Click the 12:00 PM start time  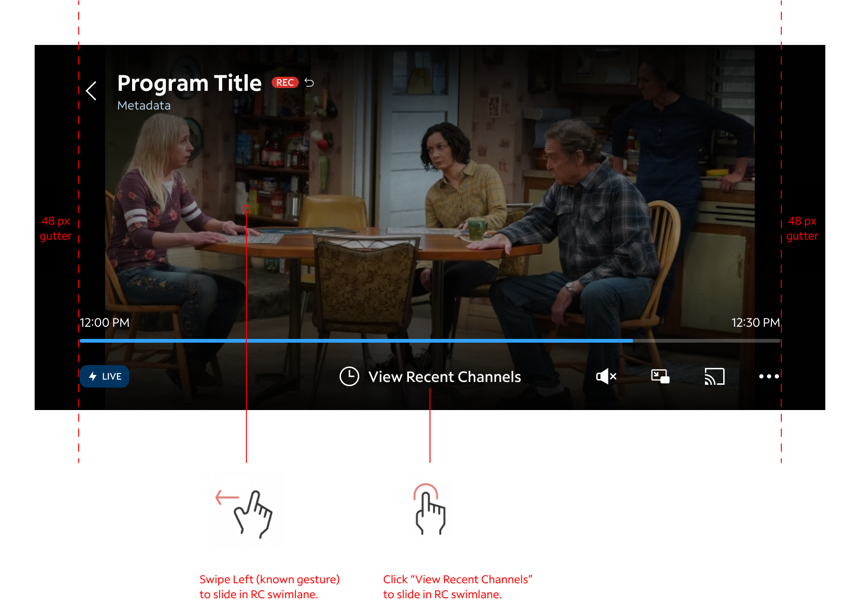[104, 323]
